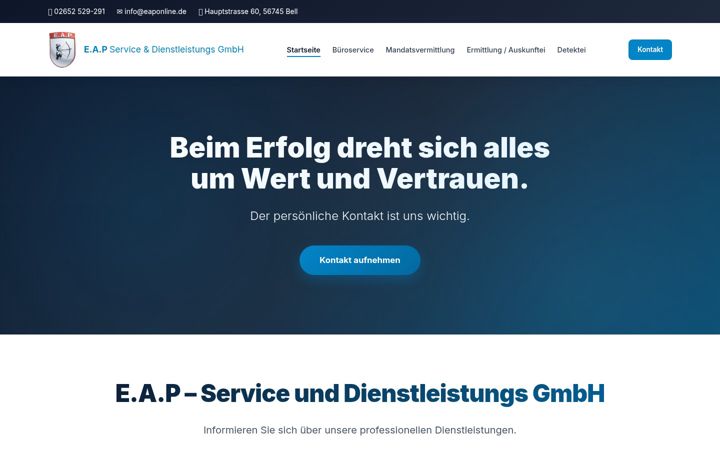Open the Detektei navigation link
Viewport: 720px width, 450px height.
tap(571, 50)
